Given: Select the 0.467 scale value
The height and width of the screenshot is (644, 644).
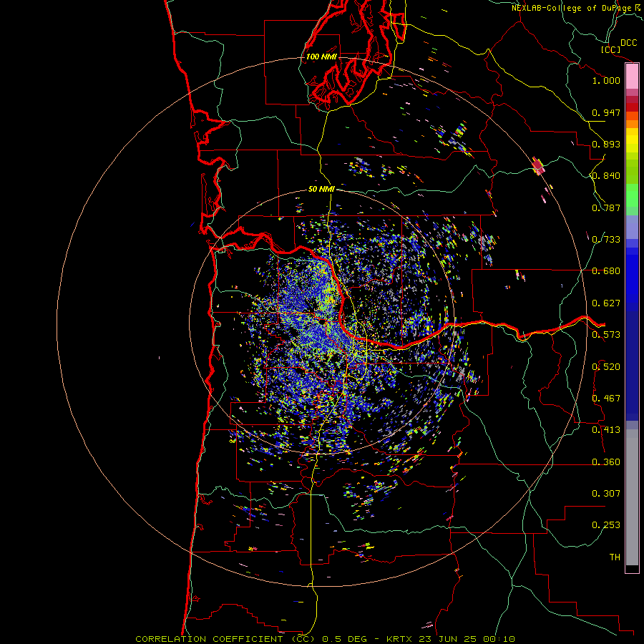Looking at the screenshot, I should 606,399.
